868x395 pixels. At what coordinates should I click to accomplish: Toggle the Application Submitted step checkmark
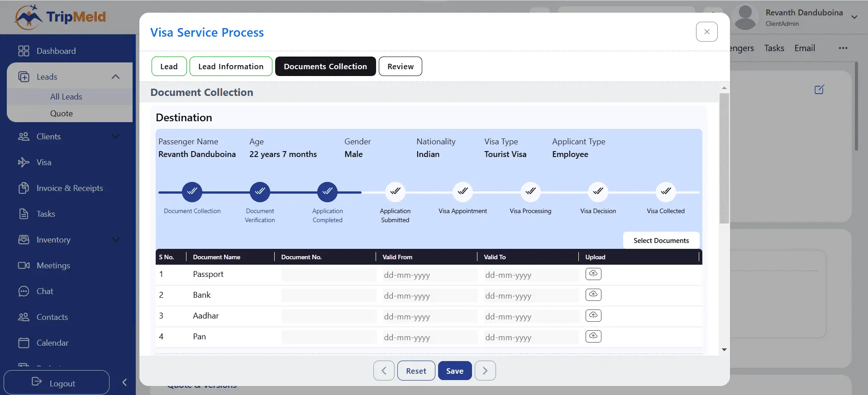click(x=395, y=191)
